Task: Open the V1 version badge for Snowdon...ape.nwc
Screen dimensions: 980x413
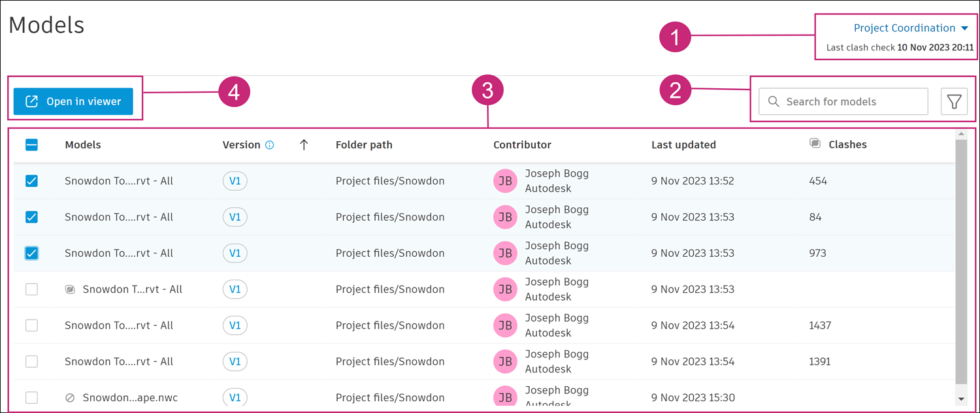Action: coord(235,397)
